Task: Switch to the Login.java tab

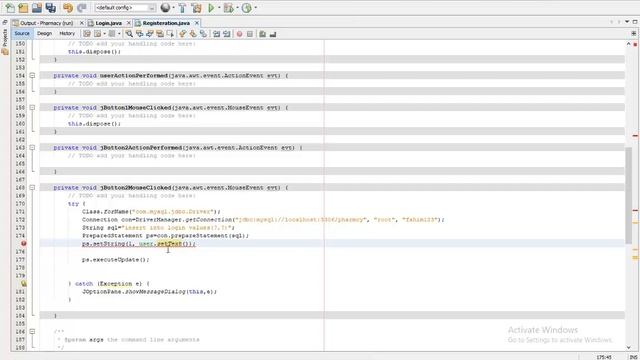Action: 109,23
